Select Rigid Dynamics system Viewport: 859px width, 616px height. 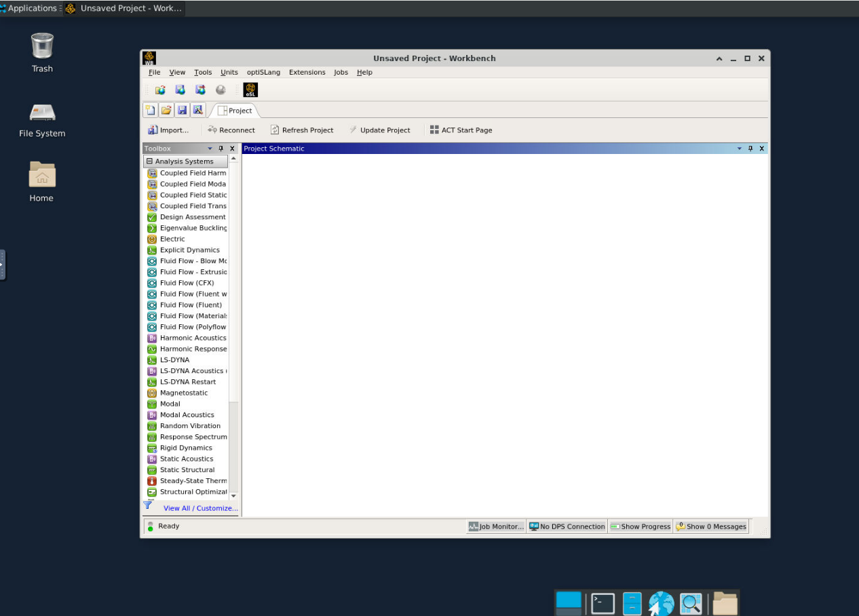click(187, 448)
